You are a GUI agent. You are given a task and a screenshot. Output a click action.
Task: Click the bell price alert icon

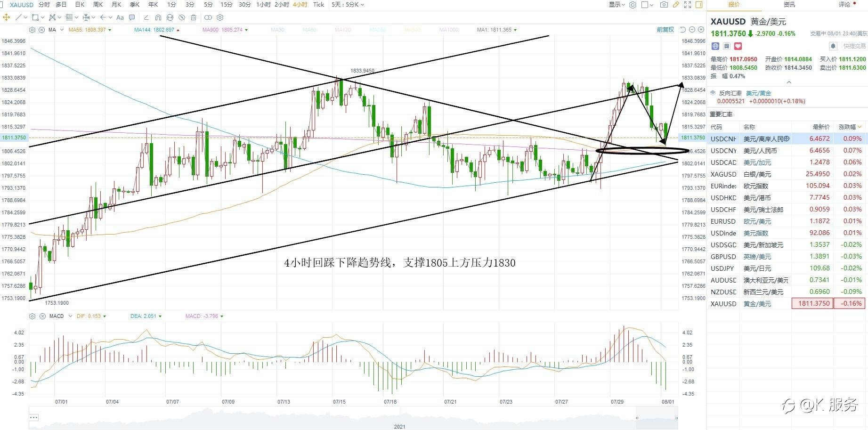click(x=833, y=46)
